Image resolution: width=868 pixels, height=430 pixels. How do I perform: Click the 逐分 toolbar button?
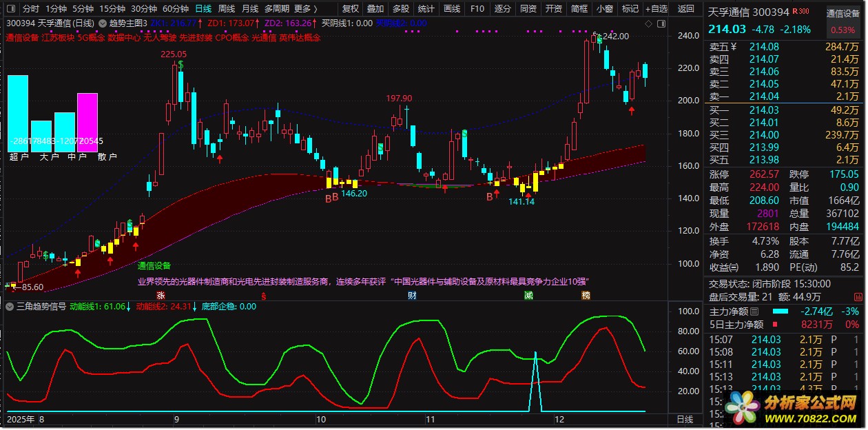[503, 9]
